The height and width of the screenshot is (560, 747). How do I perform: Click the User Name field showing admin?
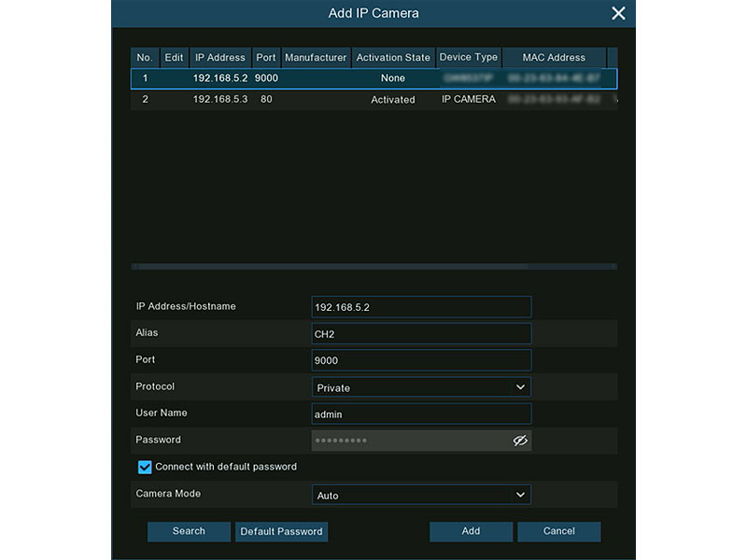coord(421,413)
